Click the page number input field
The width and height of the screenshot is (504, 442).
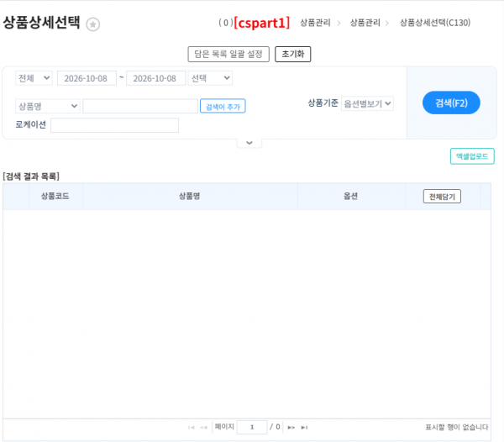tap(252, 427)
